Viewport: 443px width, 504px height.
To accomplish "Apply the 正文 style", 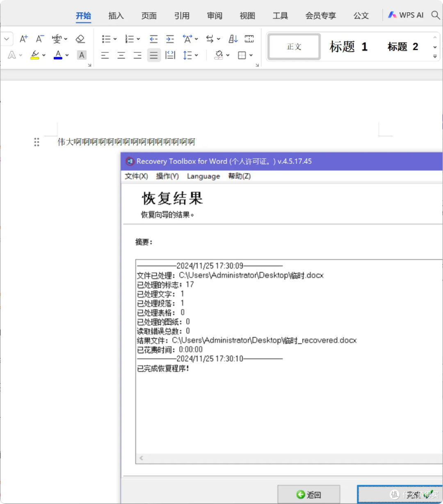I will pyautogui.click(x=294, y=47).
